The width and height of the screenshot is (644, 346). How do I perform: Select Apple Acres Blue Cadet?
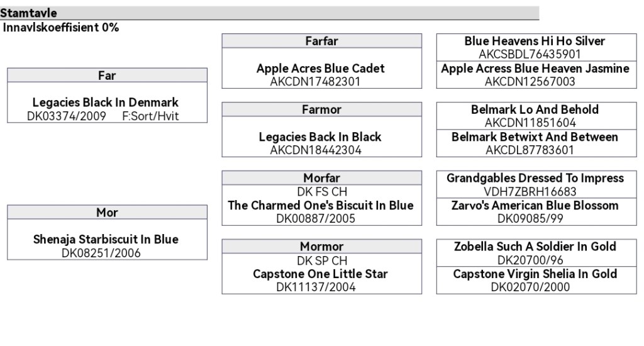click(x=321, y=69)
